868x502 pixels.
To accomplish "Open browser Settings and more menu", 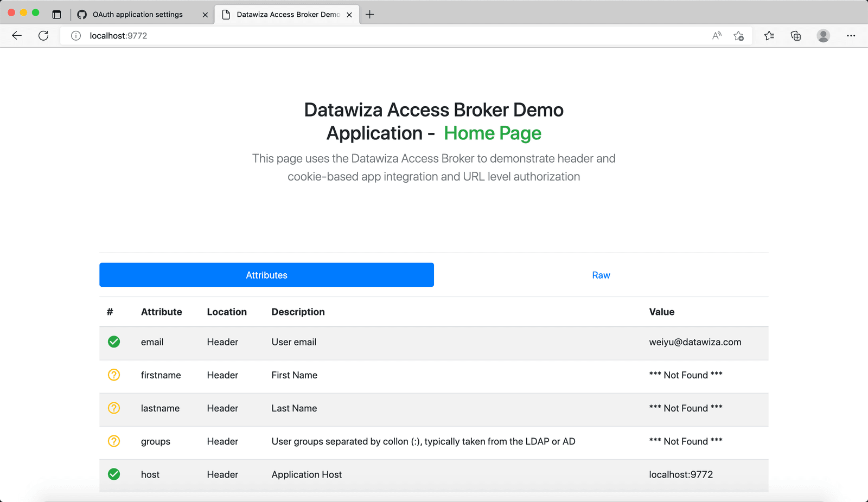I will click(x=851, y=36).
